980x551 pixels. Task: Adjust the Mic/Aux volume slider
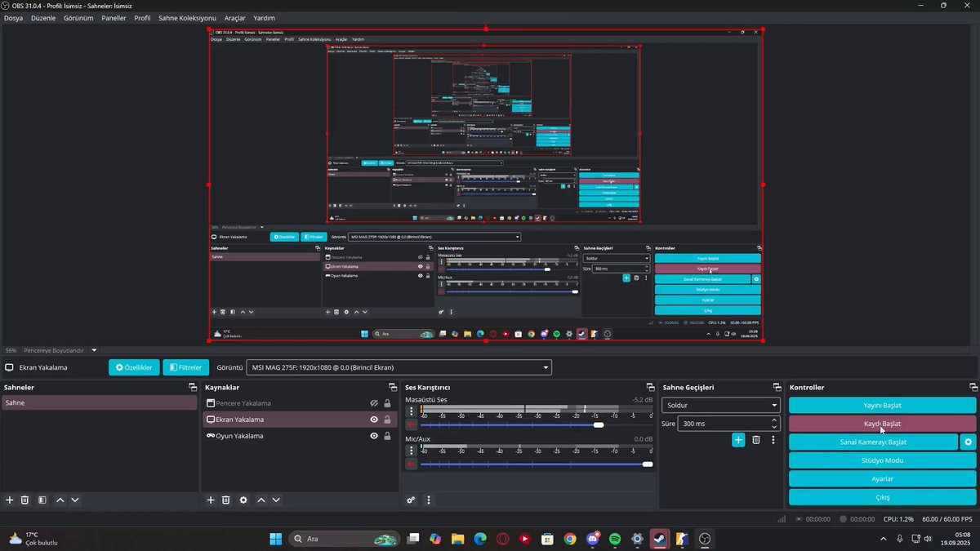(537, 464)
